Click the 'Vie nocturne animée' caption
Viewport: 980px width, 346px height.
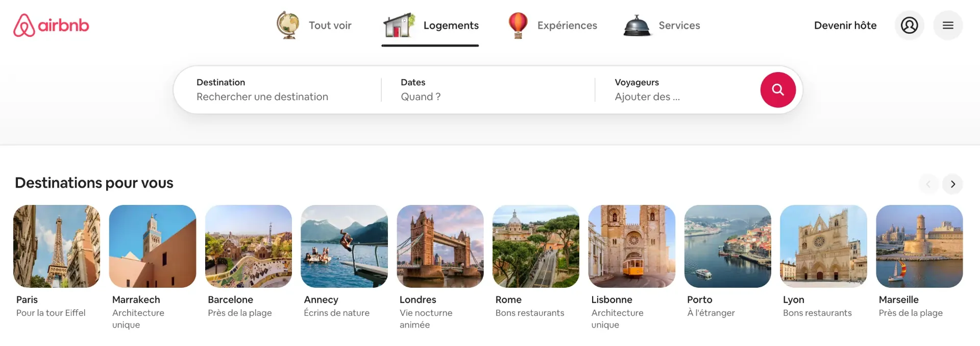pyautogui.click(x=426, y=318)
